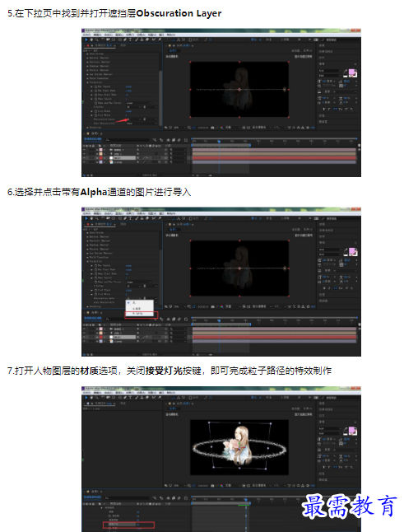
Task: Toggle the Far Vanish stopwatch in step 5 screenshot
Action: click(x=96, y=86)
